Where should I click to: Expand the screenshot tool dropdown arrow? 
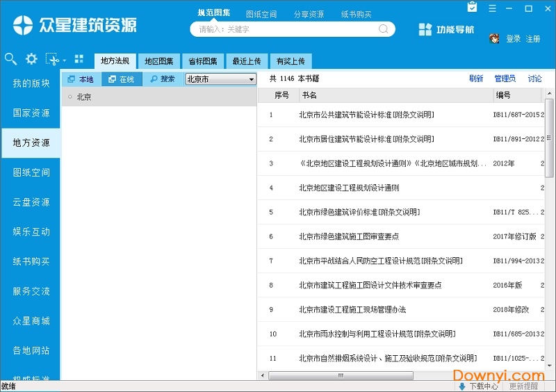point(64,60)
